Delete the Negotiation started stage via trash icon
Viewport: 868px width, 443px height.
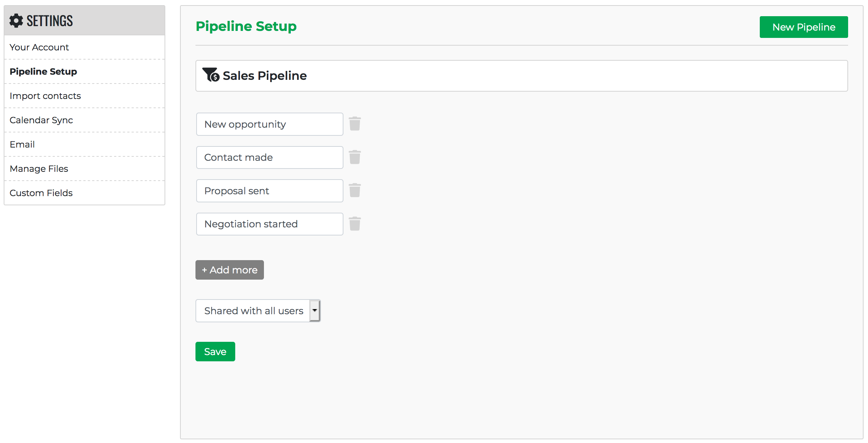point(354,224)
